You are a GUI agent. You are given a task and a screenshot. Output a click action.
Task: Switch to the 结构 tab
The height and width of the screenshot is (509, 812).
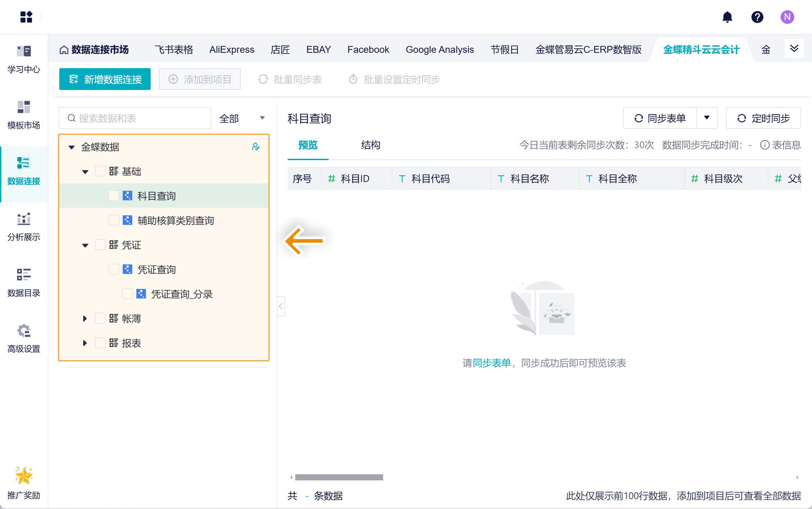pos(371,145)
